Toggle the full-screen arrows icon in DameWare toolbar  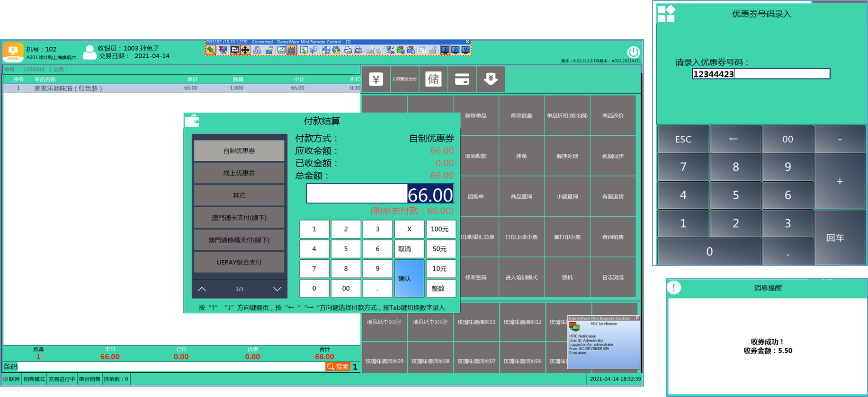click(245, 50)
